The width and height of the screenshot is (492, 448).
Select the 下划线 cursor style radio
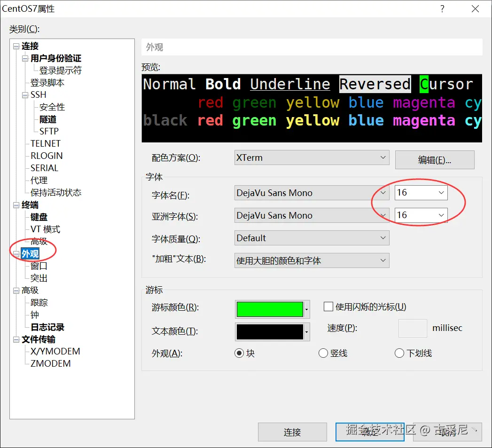[399, 353]
